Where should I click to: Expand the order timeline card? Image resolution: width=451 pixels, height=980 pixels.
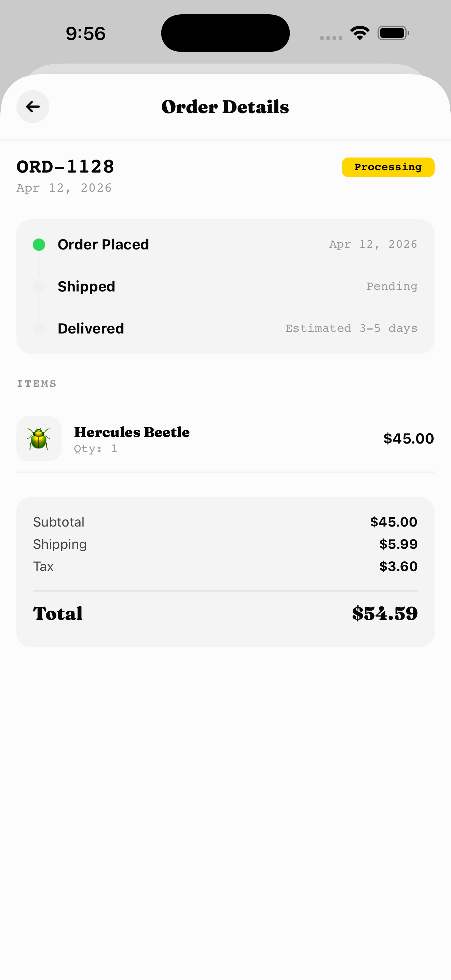tap(225, 286)
